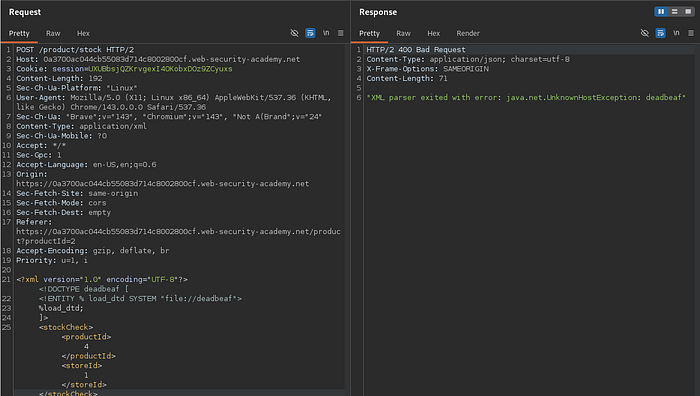Image resolution: width=700 pixels, height=396 pixels.
Task: Click the 'Priority: u=1, i' header
Action: pyautogui.click(x=52, y=260)
